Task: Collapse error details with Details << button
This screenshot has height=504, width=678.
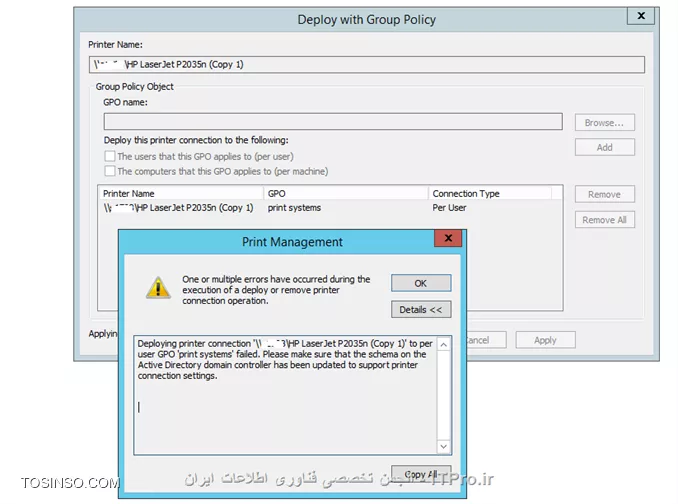Action: click(421, 309)
